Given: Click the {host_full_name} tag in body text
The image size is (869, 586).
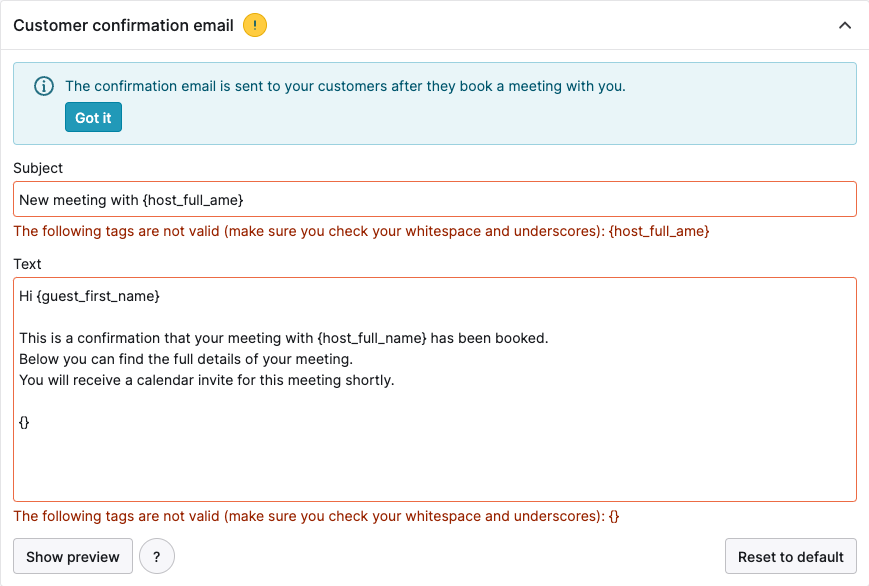Looking at the screenshot, I should 372,338.
